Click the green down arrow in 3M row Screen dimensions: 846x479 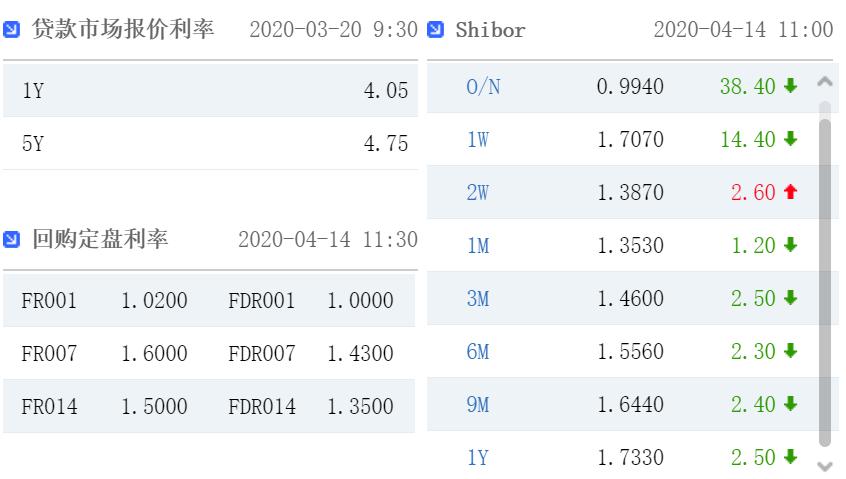coord(791,297)
